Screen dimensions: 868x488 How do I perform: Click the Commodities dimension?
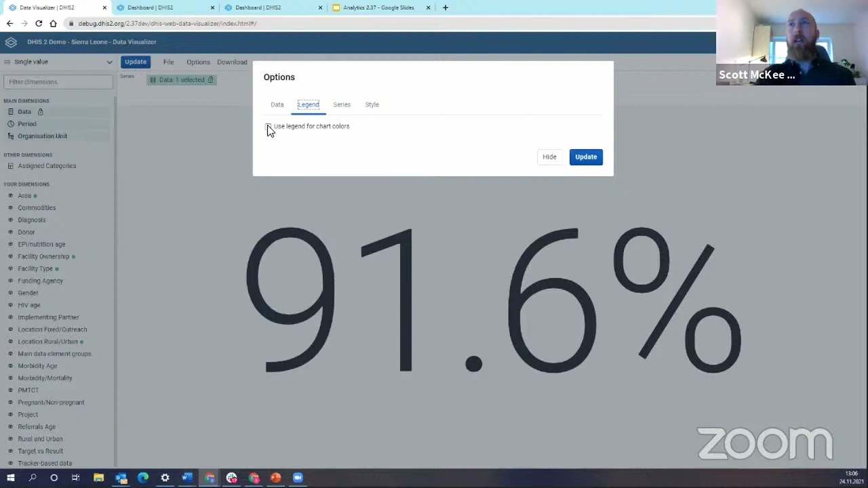click(x=37, y=207)
